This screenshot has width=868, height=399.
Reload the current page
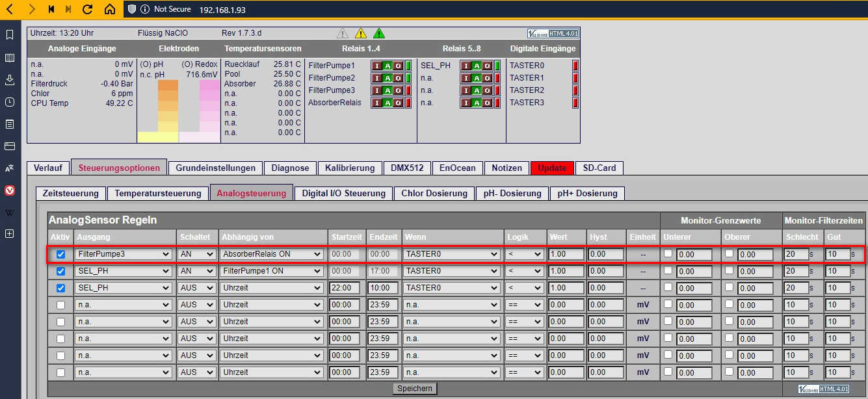point(88,9)
